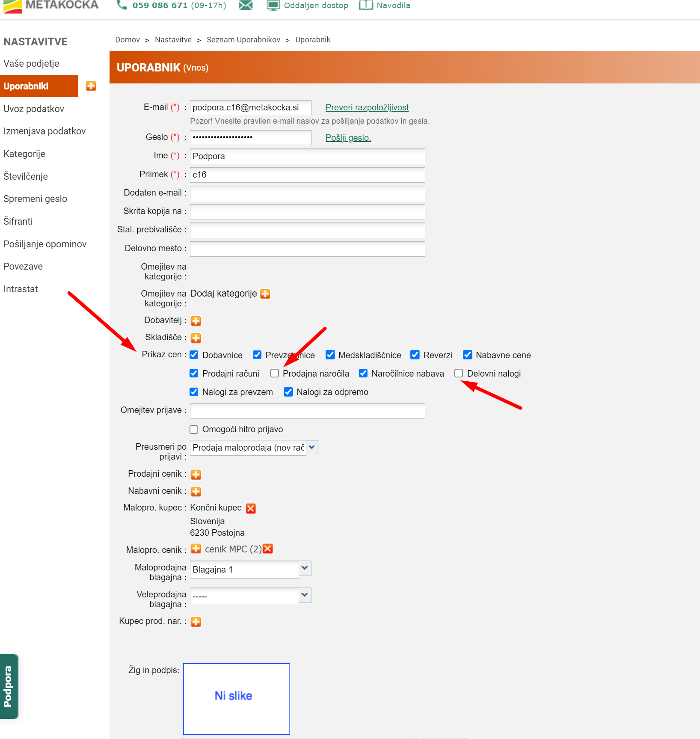Go to Uvoz podatkov in sidebar
Screen dimensions: 700x739
[x=34, y=109]
